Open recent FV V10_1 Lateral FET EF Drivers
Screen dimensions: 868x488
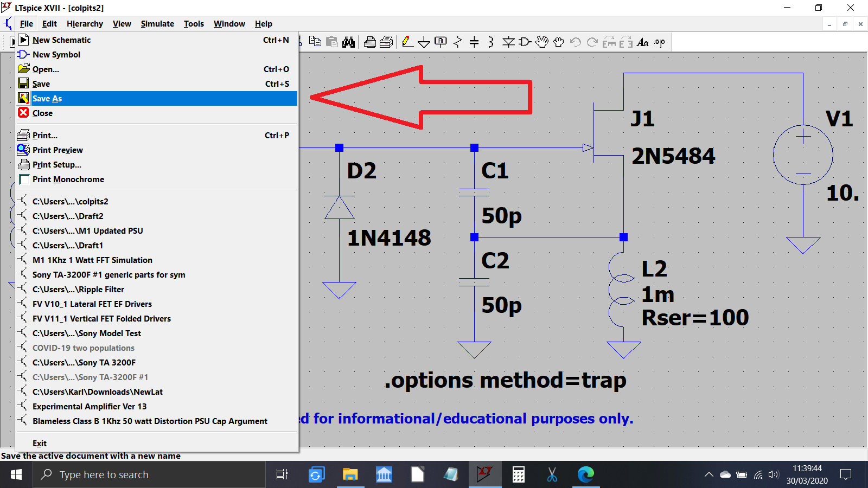click(x=157, y=304)
